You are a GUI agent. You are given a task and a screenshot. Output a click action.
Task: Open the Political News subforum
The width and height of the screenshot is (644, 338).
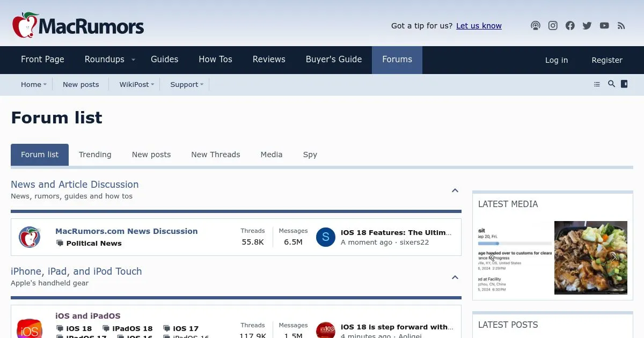point(94,243)
